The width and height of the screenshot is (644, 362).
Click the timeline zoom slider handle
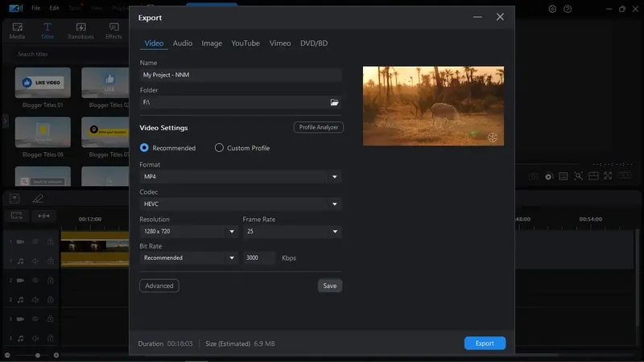point(37,355)
